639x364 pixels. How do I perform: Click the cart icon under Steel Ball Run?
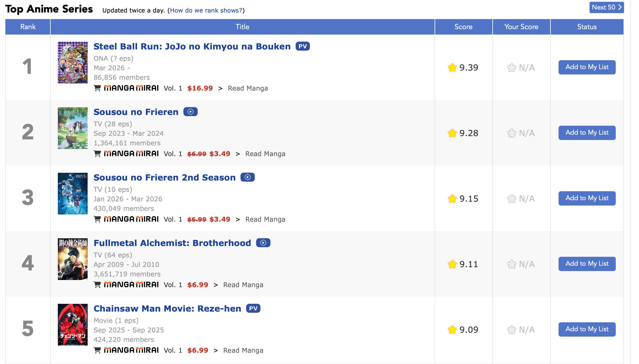(97, 88)
